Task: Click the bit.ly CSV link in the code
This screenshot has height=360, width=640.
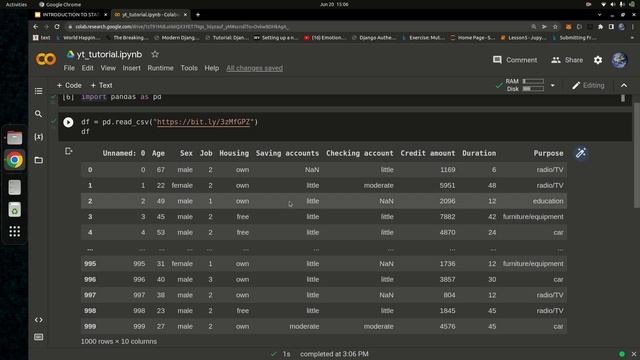Action: 203,122
